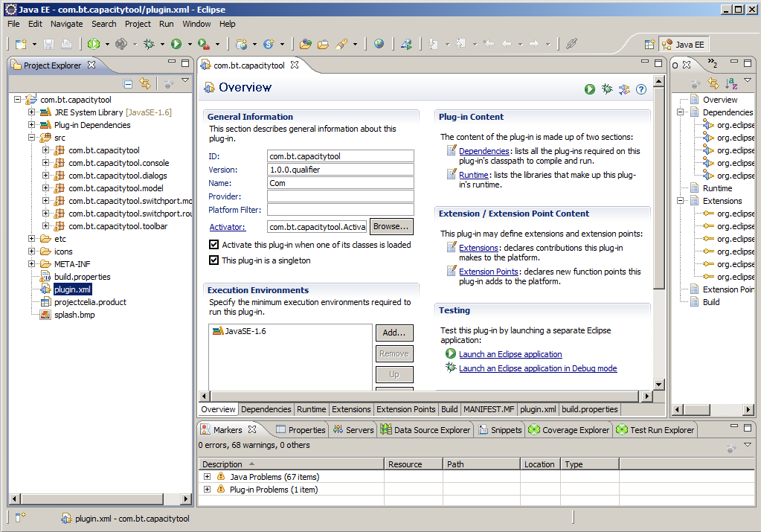
Task: Close the com.bt.capacitytool editor tab
Action: pos(295,65)
